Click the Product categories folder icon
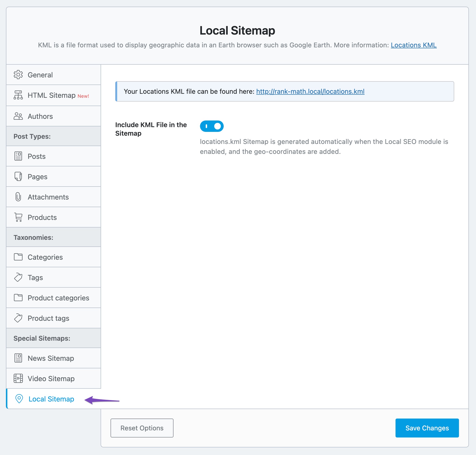Screen dimensions: 476x455 [x=18, y=298]
